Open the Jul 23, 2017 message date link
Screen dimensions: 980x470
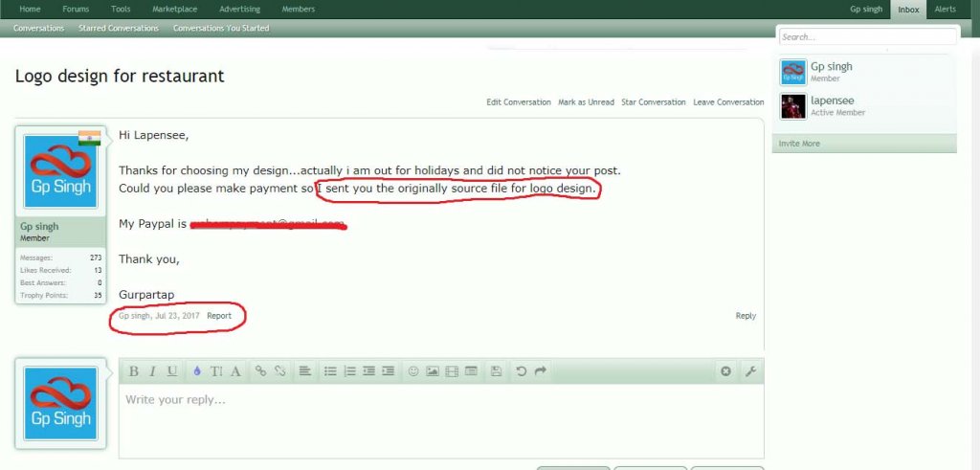click(177, 316)
